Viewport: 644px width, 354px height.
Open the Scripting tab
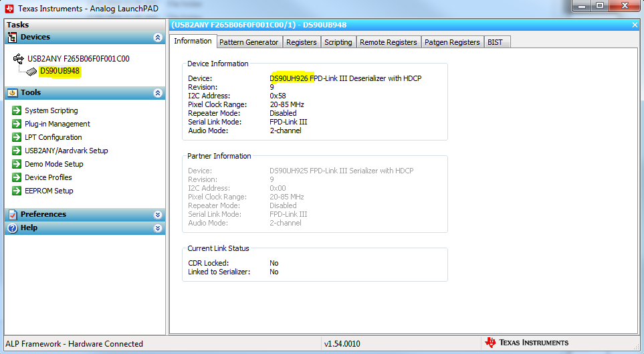pos(338,42)
